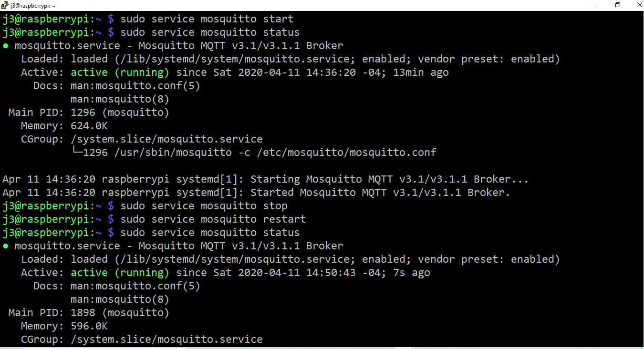The image size is (644, 349).
Task: Click the 'sudo service mosquitto stop' command
Action: (203, 205)
